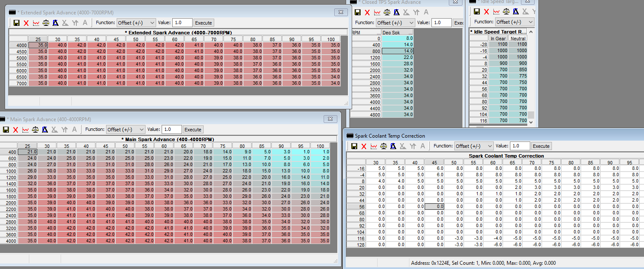
Task: Open Function dropdown in Idle Speed Target window
Action: [515, 22]
